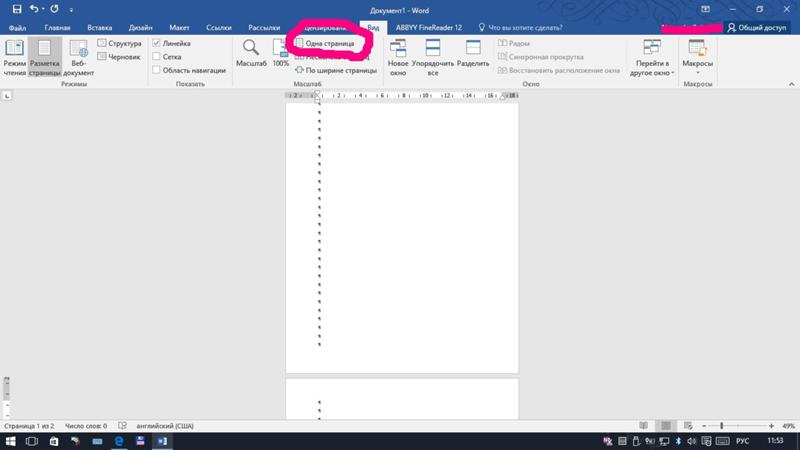
Task: Switch to Режим чтения view
Action: [14, 58]
